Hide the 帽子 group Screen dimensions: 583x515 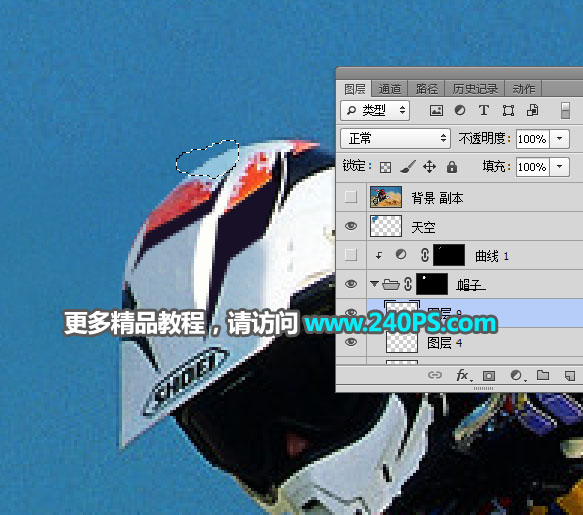pyautogui.click(x=351, y=284)
